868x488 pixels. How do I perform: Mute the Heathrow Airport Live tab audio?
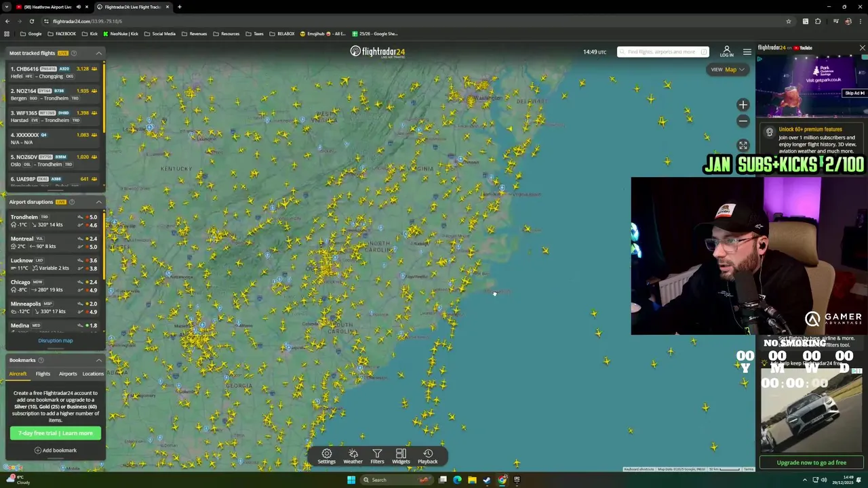click(x=78, y=7)
